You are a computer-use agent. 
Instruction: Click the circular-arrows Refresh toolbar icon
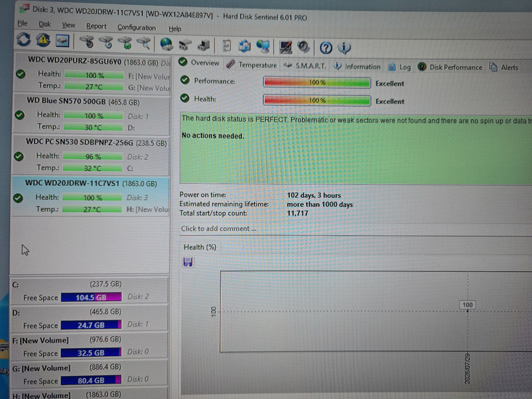pos(24,39)
